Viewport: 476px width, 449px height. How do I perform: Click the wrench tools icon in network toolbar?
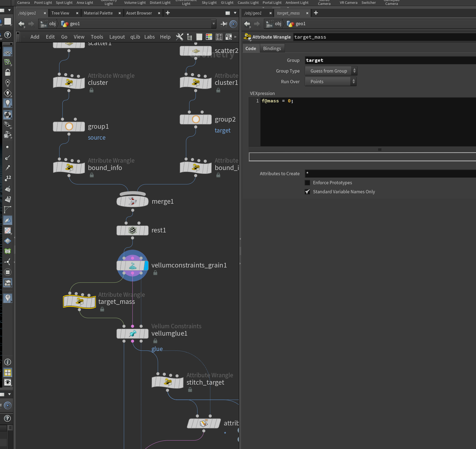(179, 37)
